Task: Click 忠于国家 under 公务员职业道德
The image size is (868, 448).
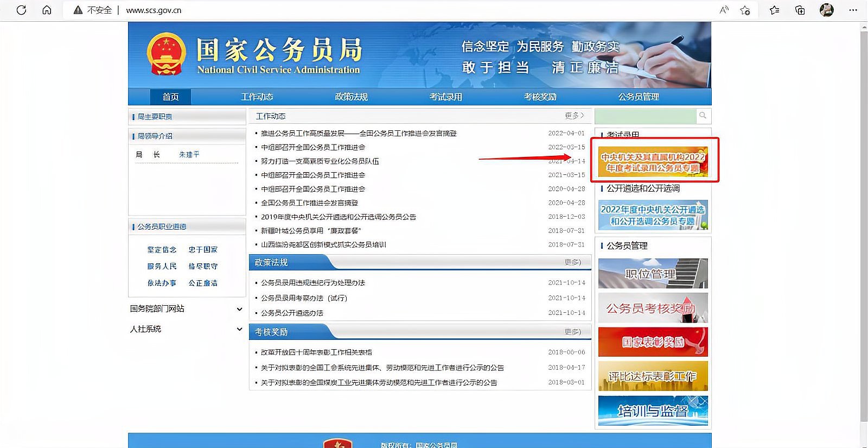Action: pyautogui.click(x=203, y=250)
